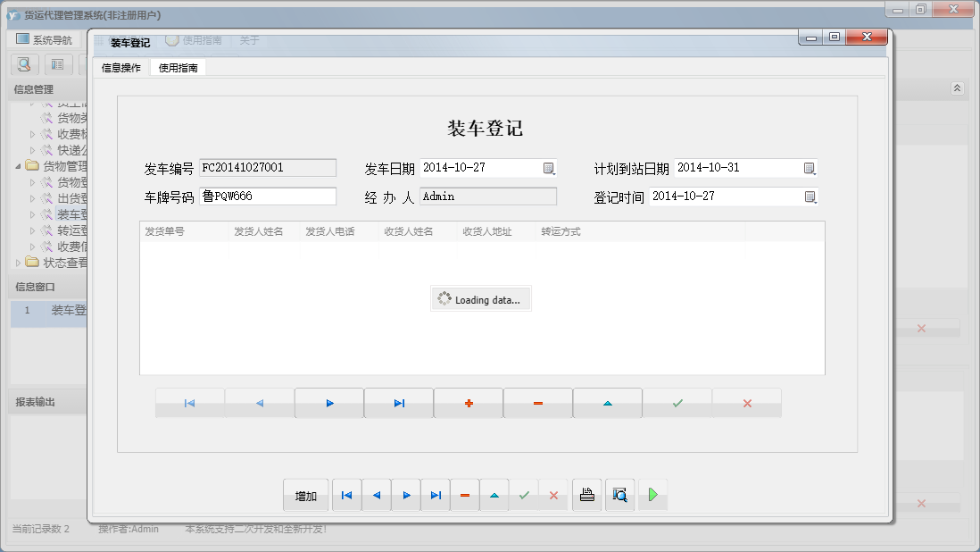Collapse the 货物管理 tree folder
Viewport: 980px width, 552px height.
(x=20, y=166)
